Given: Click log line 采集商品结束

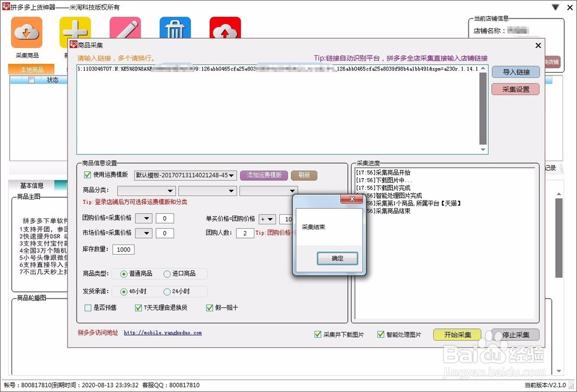Looking at the screenshot, I should click(x=388, y=211).
